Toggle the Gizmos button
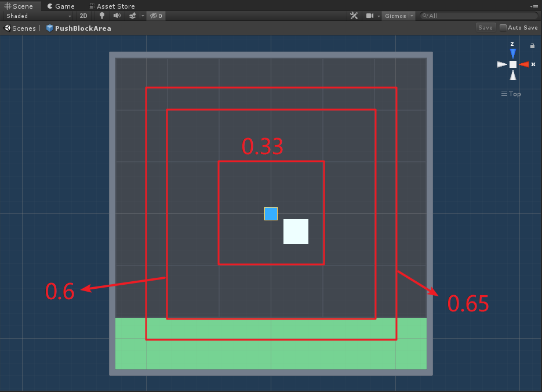The height and width of the screenshot is (392, 542). coord(395,16)
